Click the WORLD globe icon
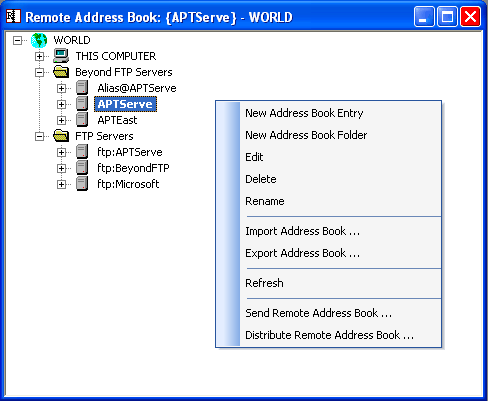Image resolution: width=488 pixels, height=401 pixels. click(x=39, y=40)
